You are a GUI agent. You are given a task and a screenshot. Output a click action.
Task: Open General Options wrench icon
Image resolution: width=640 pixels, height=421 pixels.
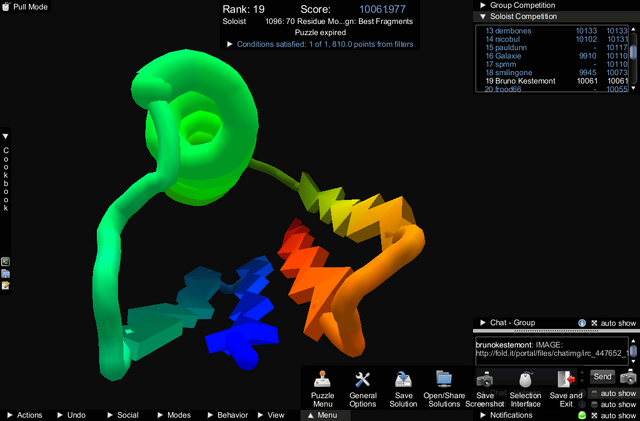[362, 379]
